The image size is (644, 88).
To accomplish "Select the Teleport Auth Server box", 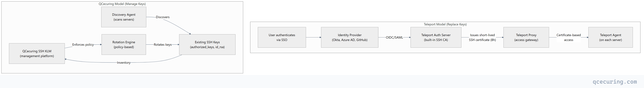I will coord(436,37).
